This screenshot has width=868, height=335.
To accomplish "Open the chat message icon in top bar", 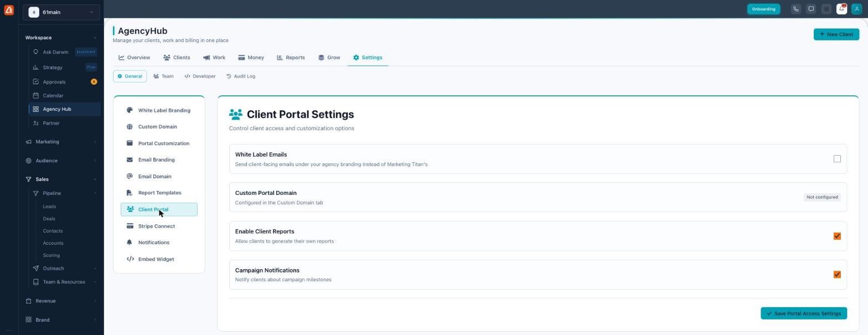I will (811, 9).
